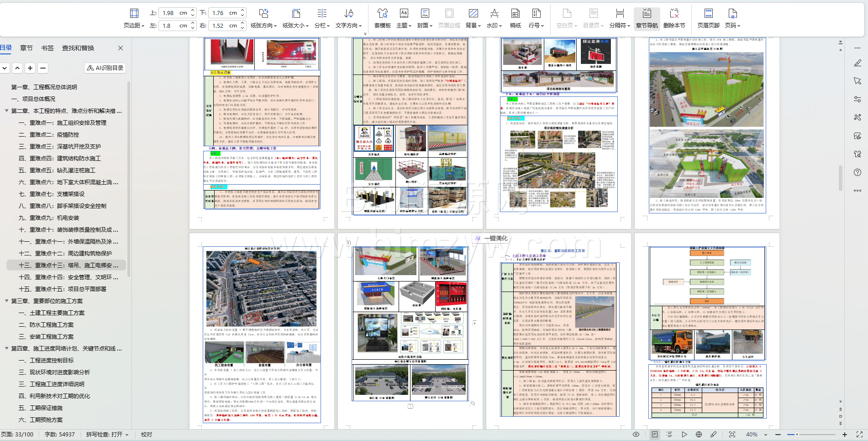Click the 水印 watermark icon
This screenshot has width=868, height=441.
(494, 13)
